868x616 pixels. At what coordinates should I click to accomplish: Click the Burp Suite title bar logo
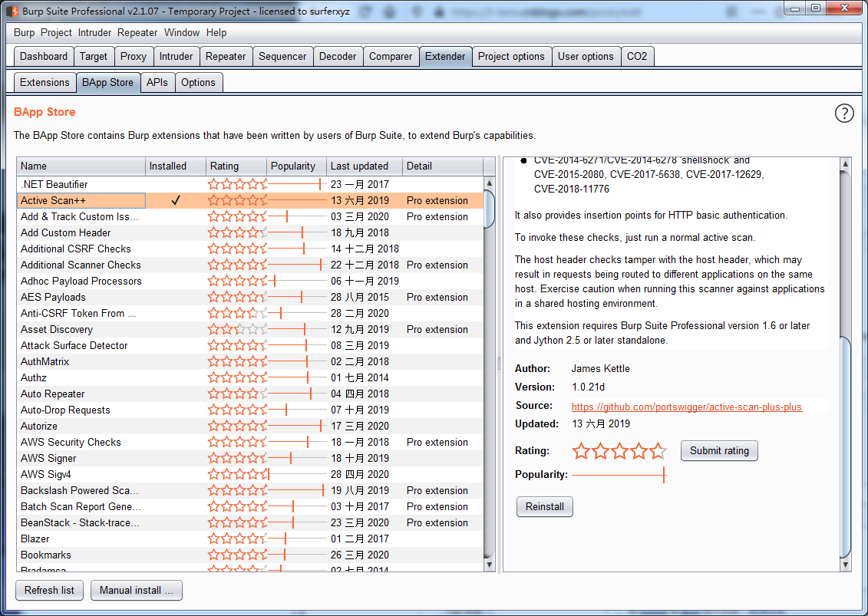(x=13, y=11)
